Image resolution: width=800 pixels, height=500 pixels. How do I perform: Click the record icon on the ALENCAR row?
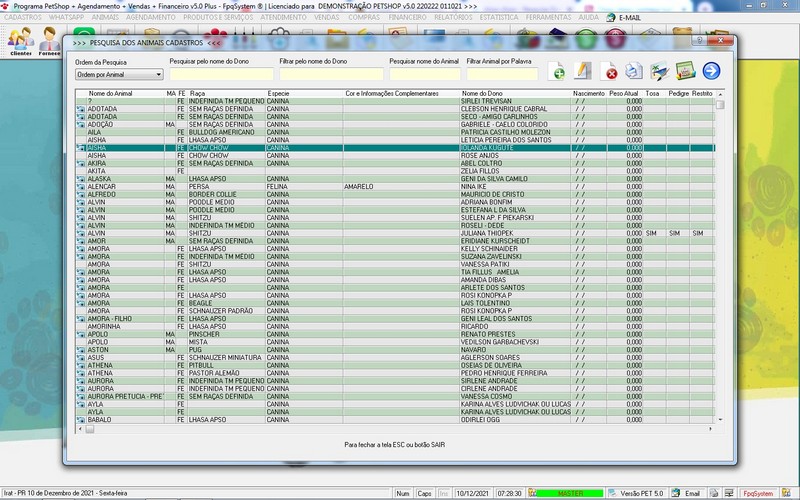tap(81, 187)
